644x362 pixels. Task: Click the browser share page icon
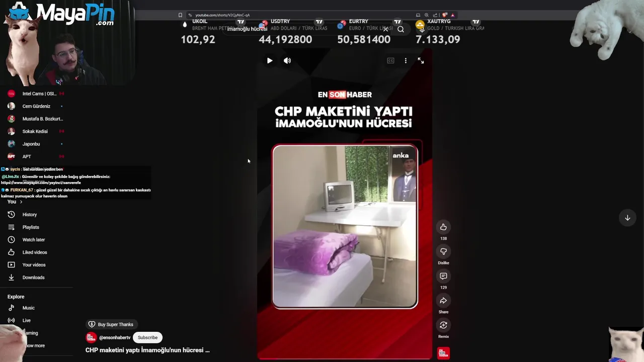435,15
